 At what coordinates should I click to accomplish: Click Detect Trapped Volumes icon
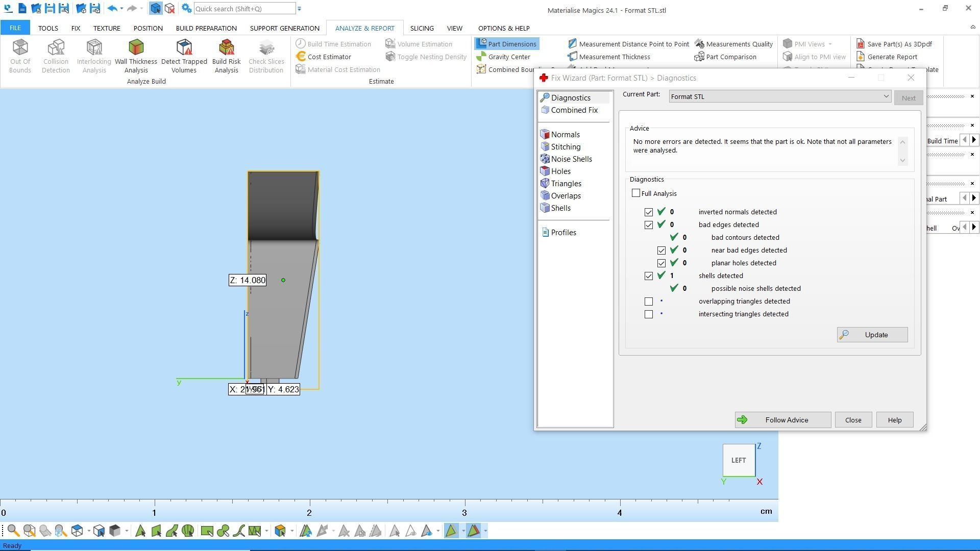click(184, 56)
